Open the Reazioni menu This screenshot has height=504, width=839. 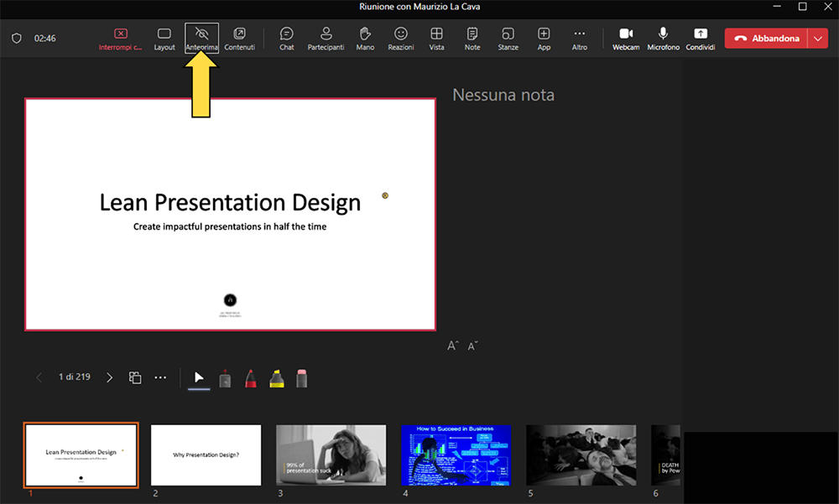click(401, 39)
